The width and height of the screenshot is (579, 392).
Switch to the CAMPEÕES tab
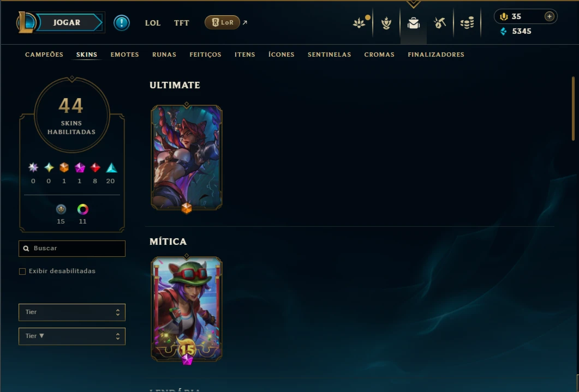pyautogui.click(x=44, y=55)
